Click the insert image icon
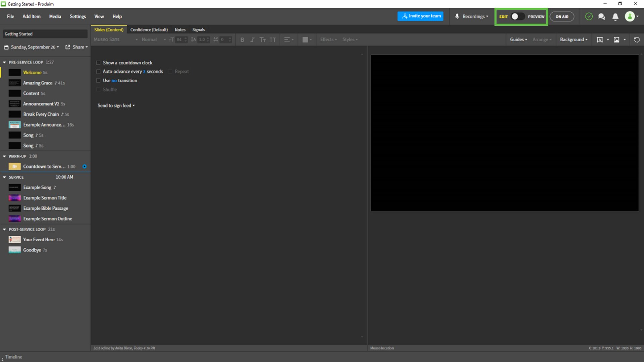This screenshot has width=644, height=362. 616,40
